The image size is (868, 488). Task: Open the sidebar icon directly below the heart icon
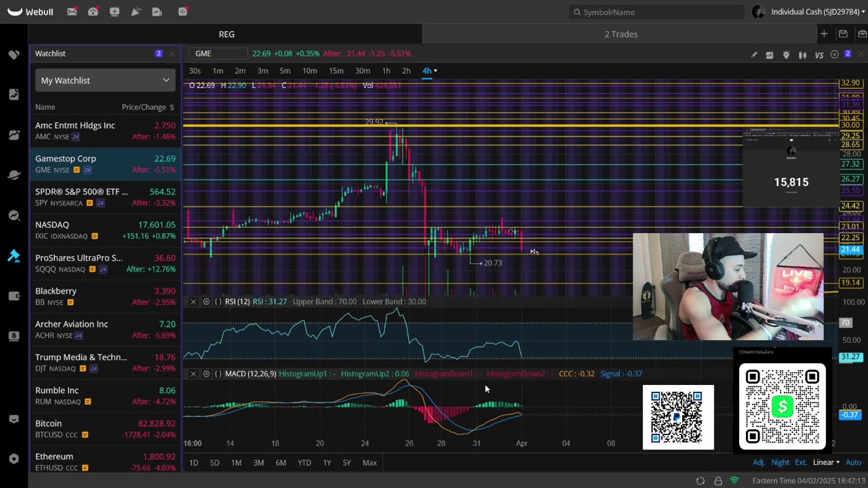14,94
